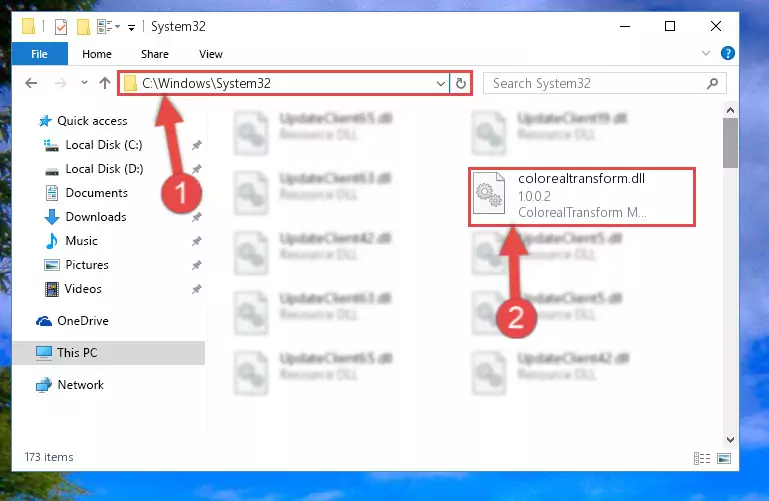
Task: Click the 173 items status text
Action: tap(49, 457)
